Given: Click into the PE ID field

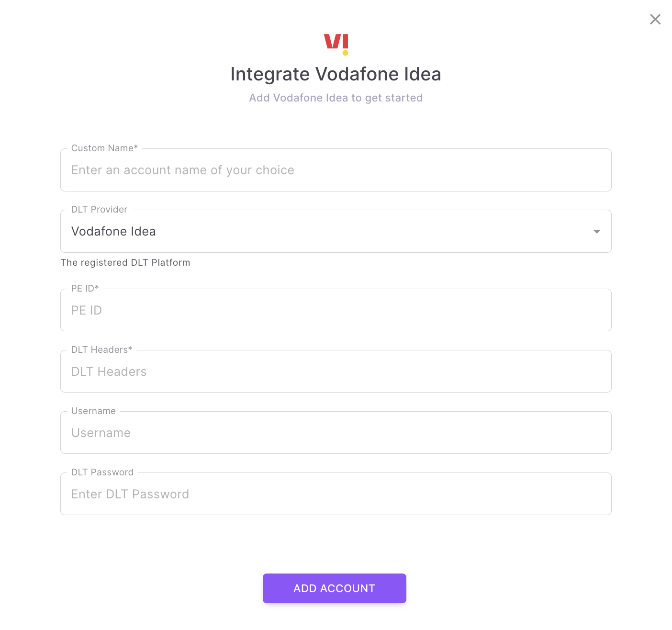Looking at the screenshot, I should click(336, 310).
